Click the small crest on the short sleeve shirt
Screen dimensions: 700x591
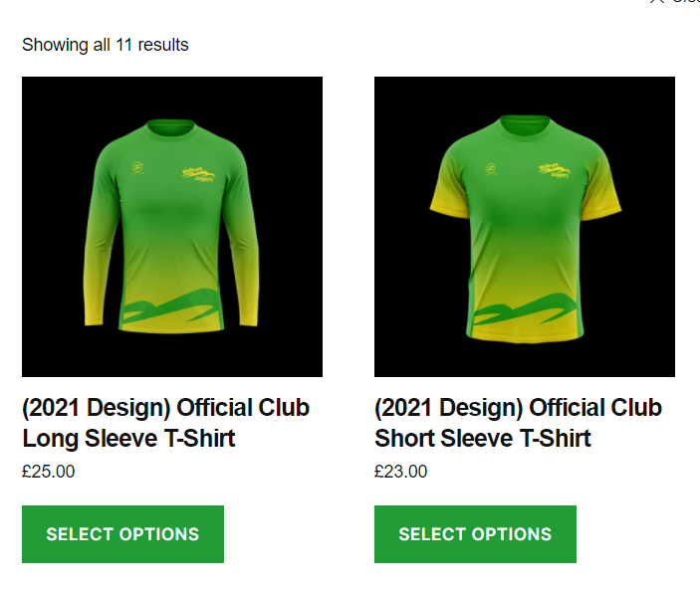pos(491,169)
